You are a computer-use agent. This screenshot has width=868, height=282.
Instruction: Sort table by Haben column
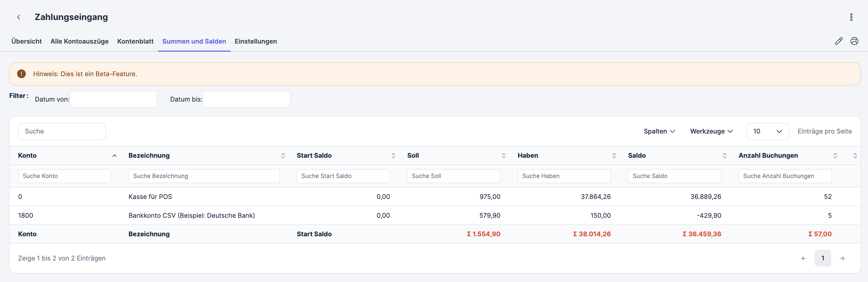(614, 156)
